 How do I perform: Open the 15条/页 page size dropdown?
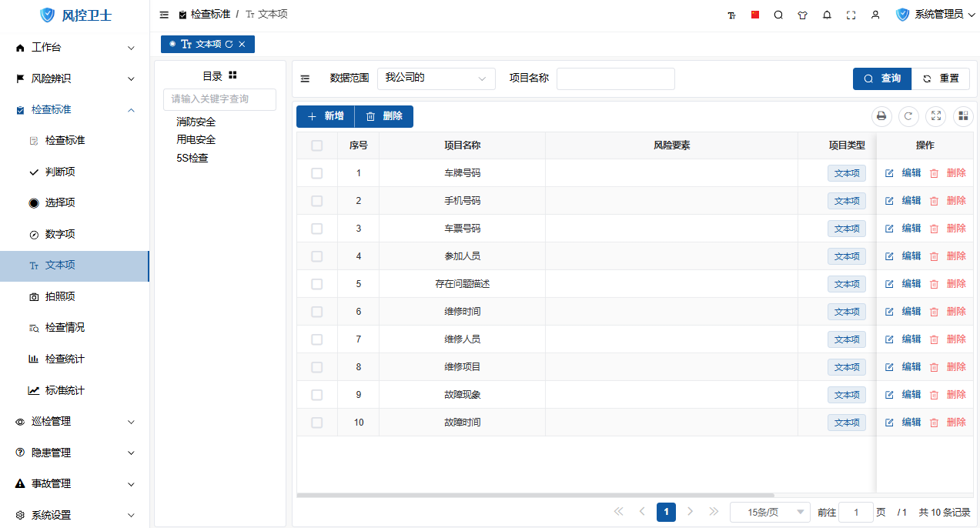(x=770, y=512)
